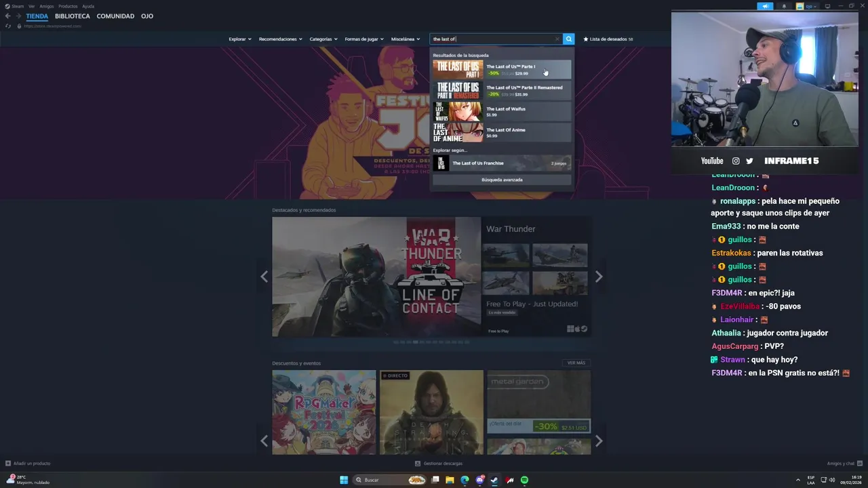Open the Productos menu
Image resolution: width=868 pixels, height=488 pixels.
pyautogui.click(x=68, y=6)
